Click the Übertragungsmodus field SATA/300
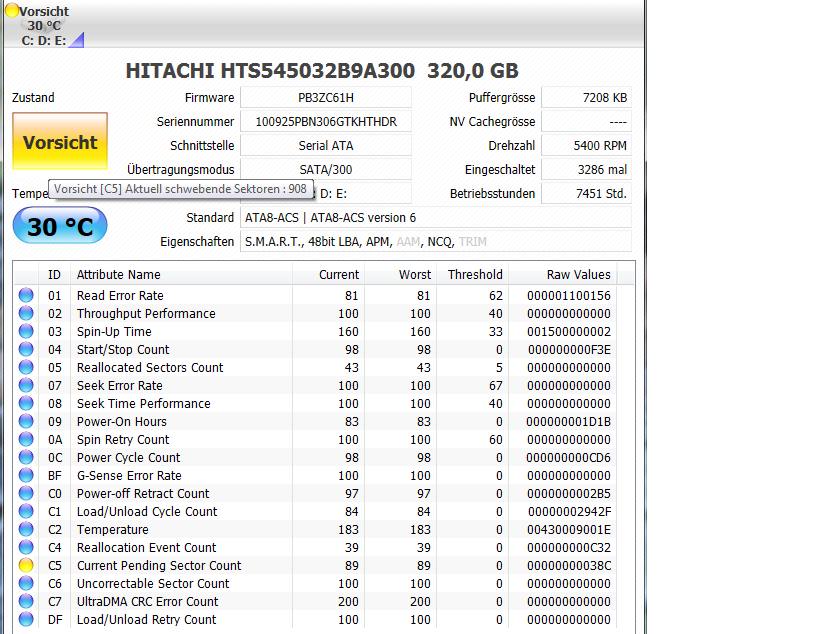Viewport: 819px width, 634px height. click(326, 170)
